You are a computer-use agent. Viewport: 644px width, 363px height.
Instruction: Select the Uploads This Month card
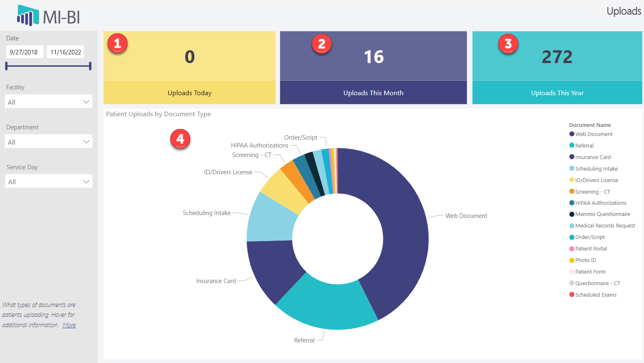click(x=373, y=68)
